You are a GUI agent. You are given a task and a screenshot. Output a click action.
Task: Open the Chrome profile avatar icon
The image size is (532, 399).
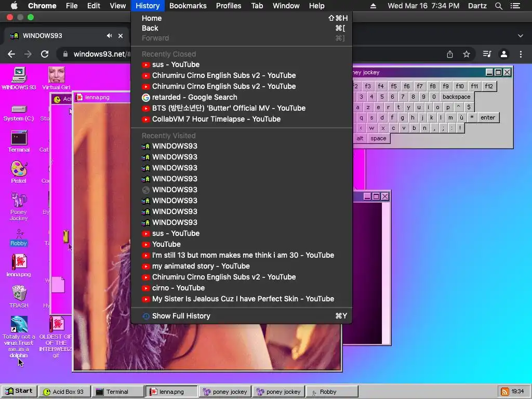pos(504,54)
